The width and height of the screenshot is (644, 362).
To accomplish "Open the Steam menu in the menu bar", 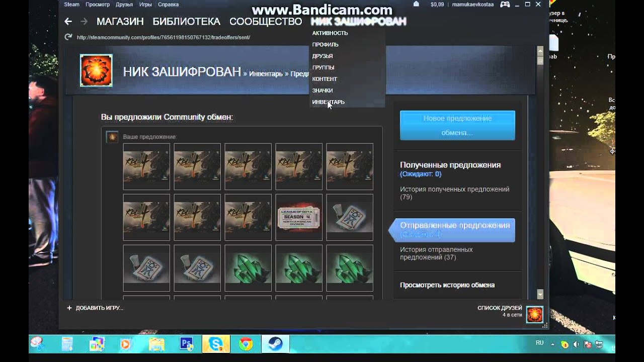I will pos(71,5).
